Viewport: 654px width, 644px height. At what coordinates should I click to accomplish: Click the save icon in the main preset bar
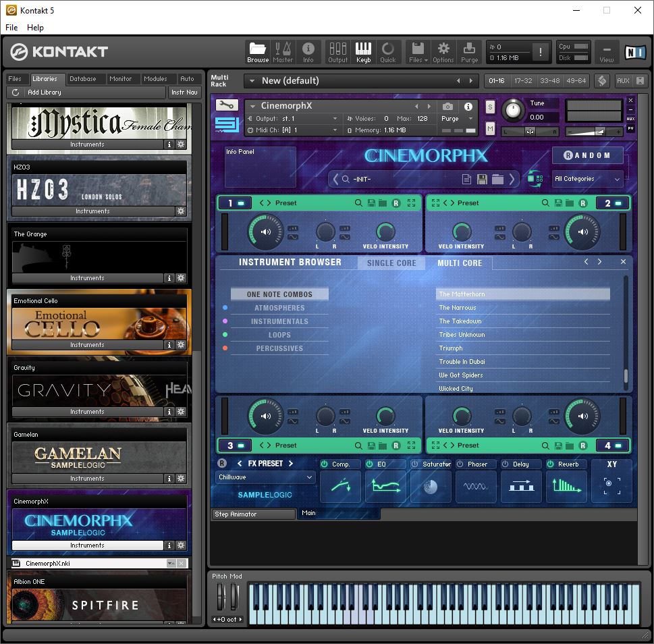(482, 180)
